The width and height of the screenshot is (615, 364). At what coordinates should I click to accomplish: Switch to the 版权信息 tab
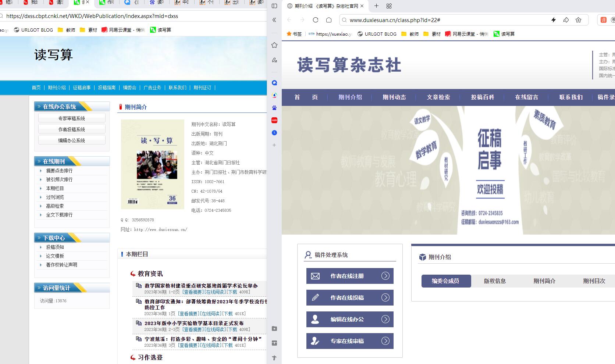click(x=495, y=281)
